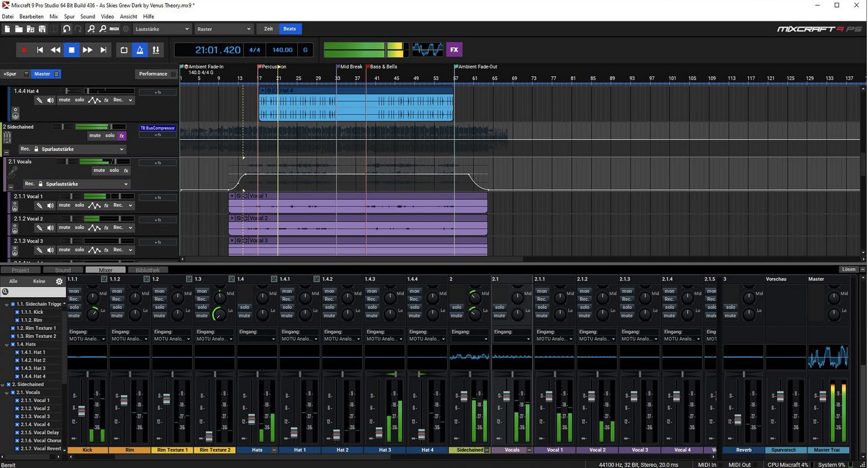Open fx on Vocal 3 track

click(x=106, y=250)
